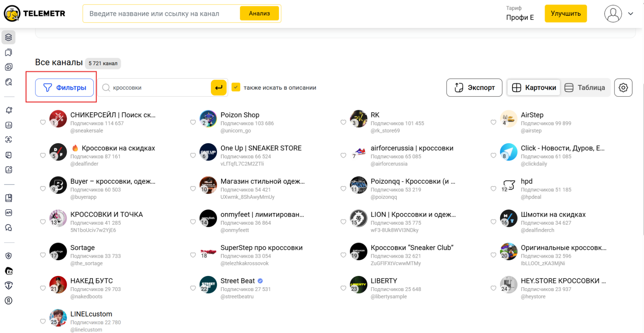Click the bell notifications icon in sidebar
Viewport: 644px width, 333px height.
tap(9, 110)
